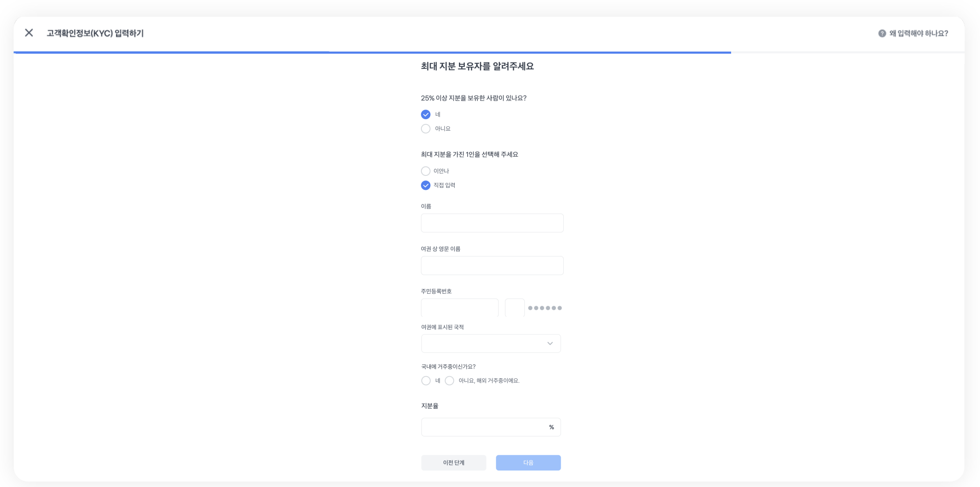Click the '이름' name input field
This screenshot has height=487, width=980.
492,223
